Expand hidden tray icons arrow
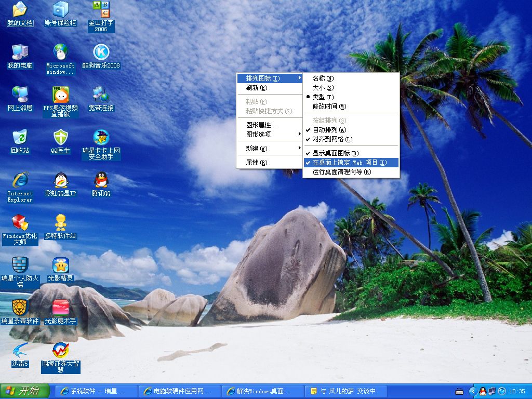 click(473, 392)
